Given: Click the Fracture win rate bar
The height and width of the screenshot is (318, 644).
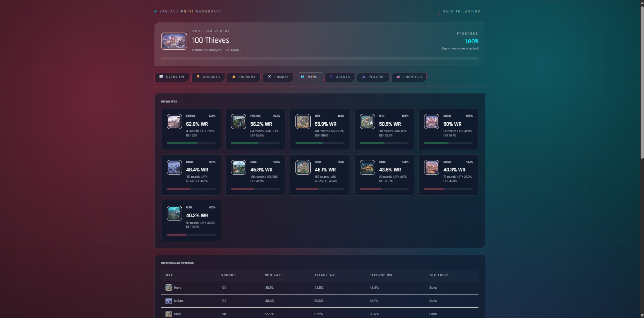Looking at the screenshot, I should [255, 143].
